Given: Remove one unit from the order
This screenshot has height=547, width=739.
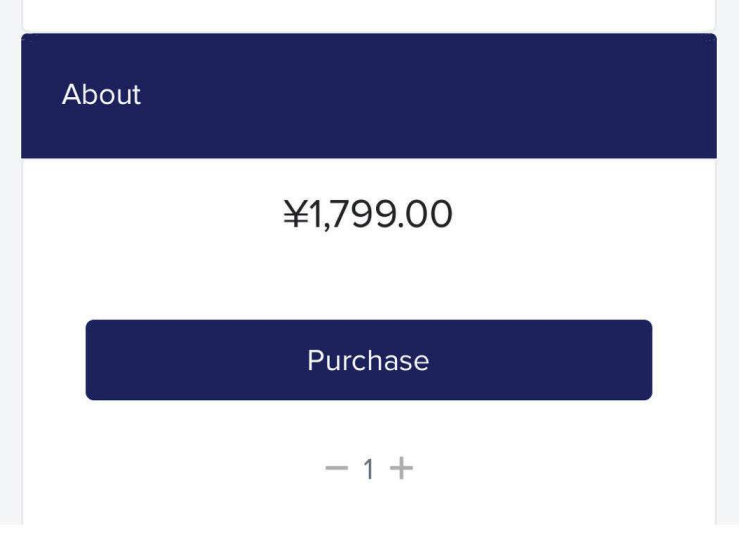Looking at the screenshot, I should [x=337, y=468].
